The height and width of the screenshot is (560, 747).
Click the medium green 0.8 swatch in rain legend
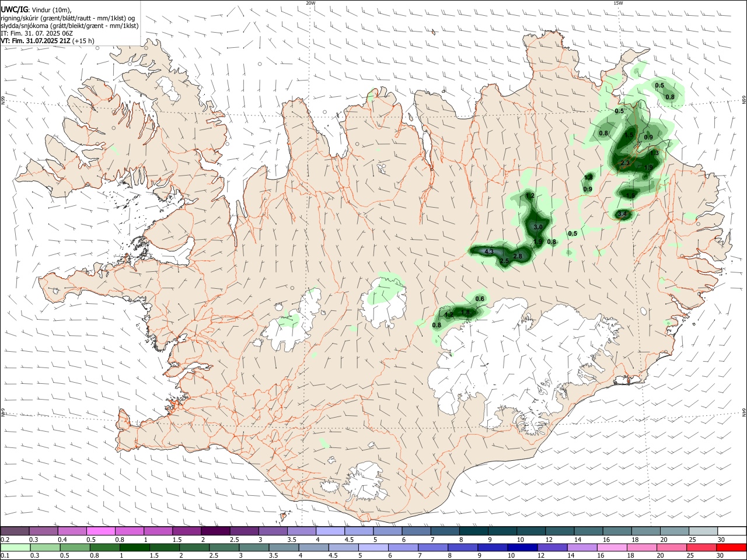click(105, 548)
